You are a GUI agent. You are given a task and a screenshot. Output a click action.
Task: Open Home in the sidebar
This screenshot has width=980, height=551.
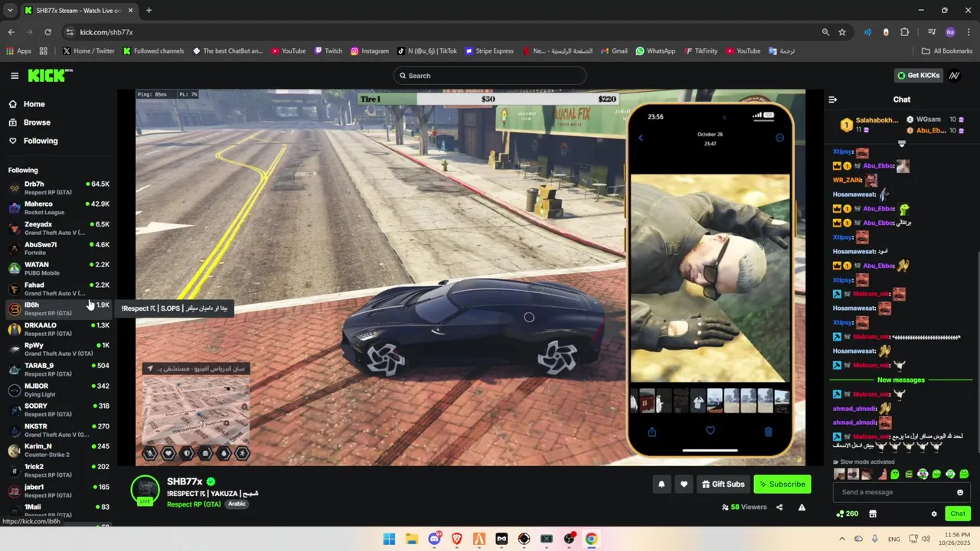coord(34,104)
